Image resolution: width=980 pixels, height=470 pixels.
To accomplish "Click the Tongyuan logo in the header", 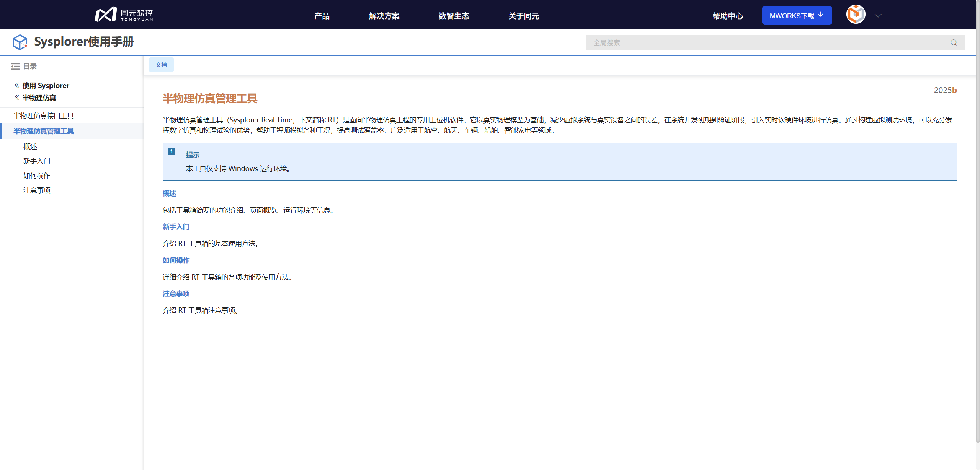I will 124,15.
